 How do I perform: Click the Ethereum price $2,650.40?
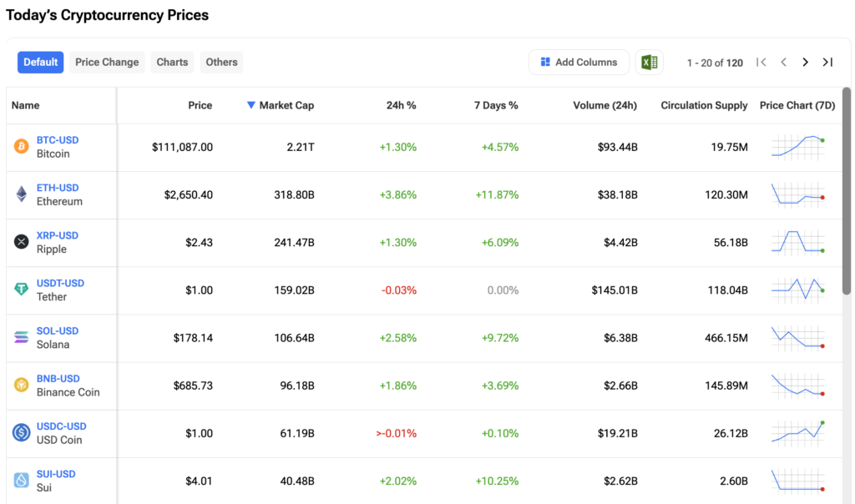[188, 194]
